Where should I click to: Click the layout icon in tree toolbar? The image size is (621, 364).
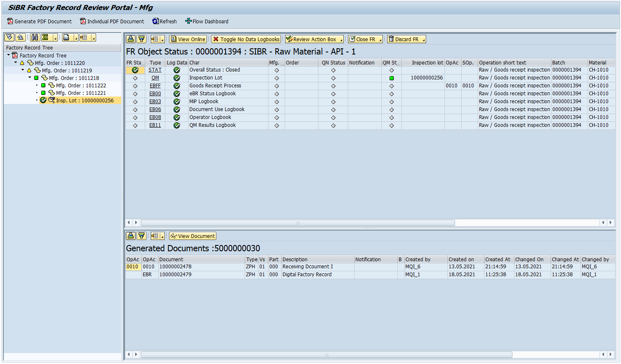[84, 37]
